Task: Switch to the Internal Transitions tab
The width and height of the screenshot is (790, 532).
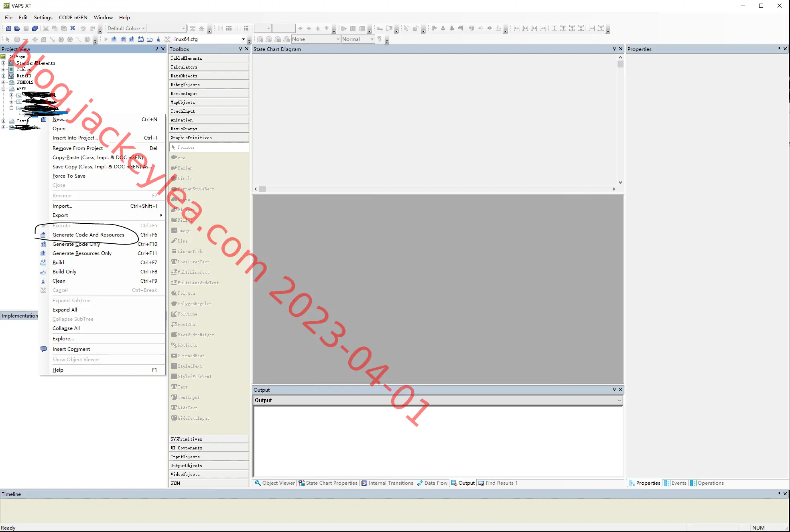Action: pyautogui.click(x=387, y=483)
